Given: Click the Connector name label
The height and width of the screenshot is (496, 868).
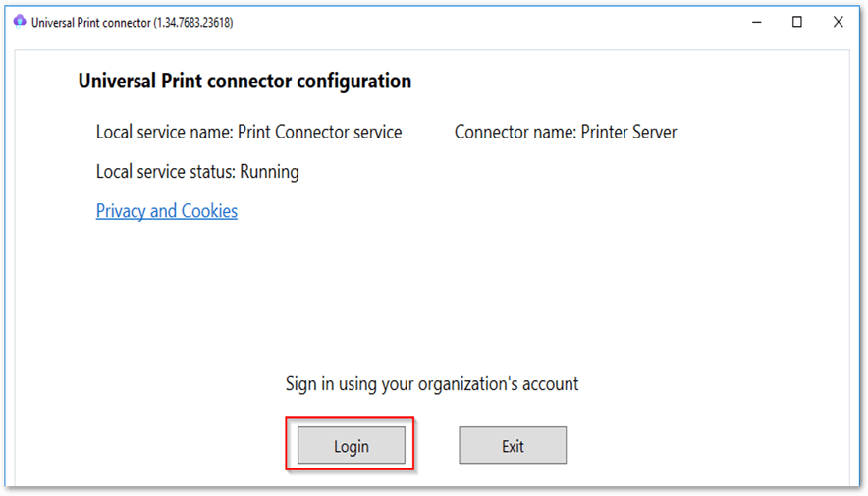Looking at the screenshot, I should (515, 132).
